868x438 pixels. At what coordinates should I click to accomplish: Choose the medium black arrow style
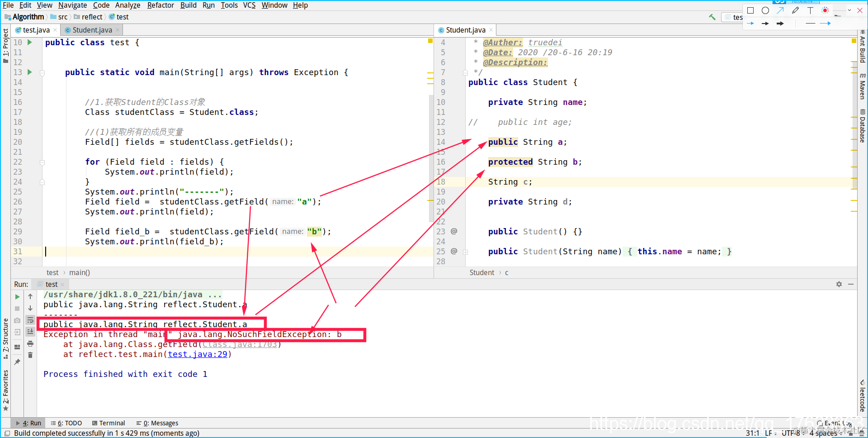pyautogui.click(x=765, y=24)
